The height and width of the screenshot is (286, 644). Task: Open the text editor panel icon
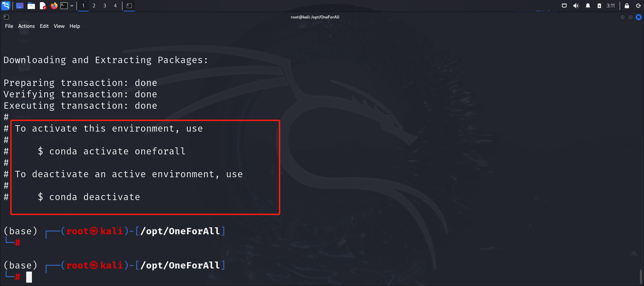pos(43,6)
